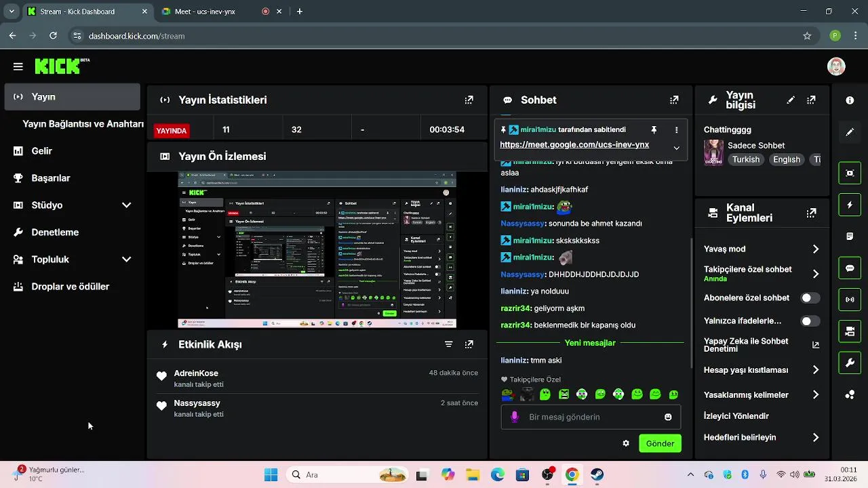The width and height of the screenshot is (868, 488).
Task: Open the emoji picker in message box
Action: 668,417
